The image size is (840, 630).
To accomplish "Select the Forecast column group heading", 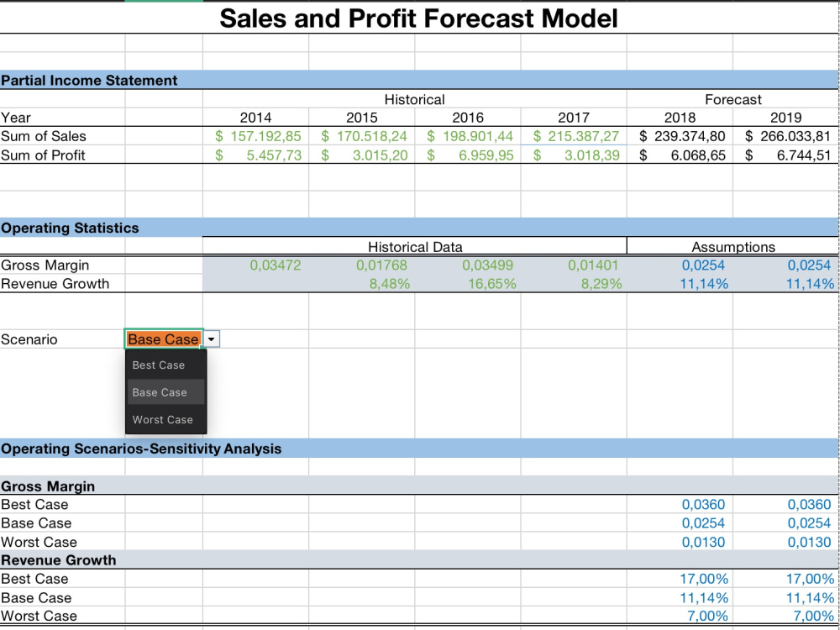I will pyautogui.click(x=732, y=99).
